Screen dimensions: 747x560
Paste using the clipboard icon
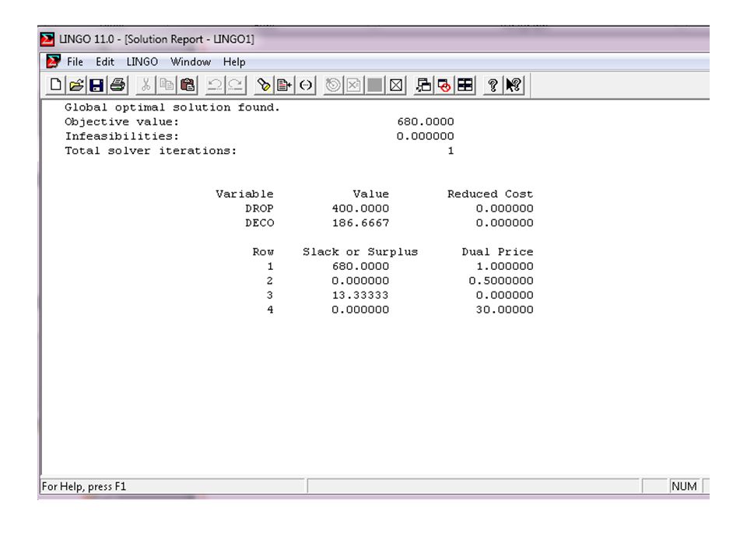tap(188, 86)
